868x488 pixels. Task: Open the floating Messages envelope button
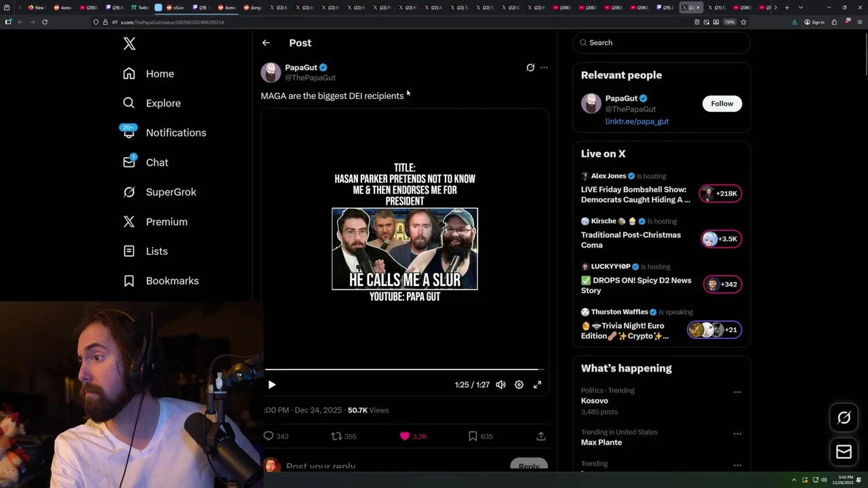pos(844,452)
